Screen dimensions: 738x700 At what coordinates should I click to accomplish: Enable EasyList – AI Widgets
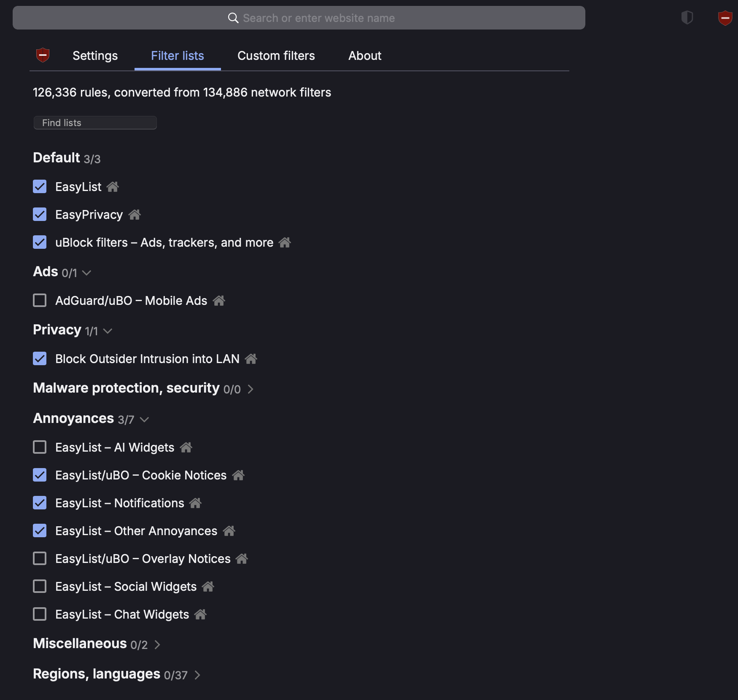pyautogui.click(x=39, y=447)
